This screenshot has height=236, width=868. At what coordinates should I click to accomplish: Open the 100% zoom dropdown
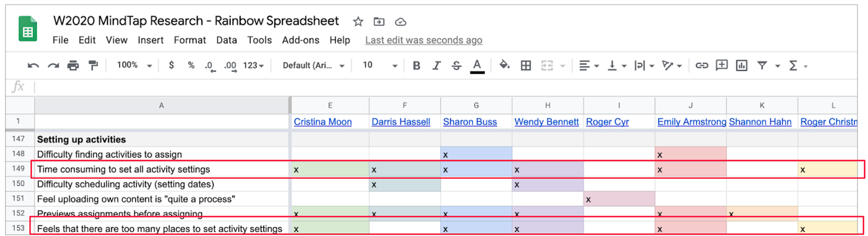134,66
